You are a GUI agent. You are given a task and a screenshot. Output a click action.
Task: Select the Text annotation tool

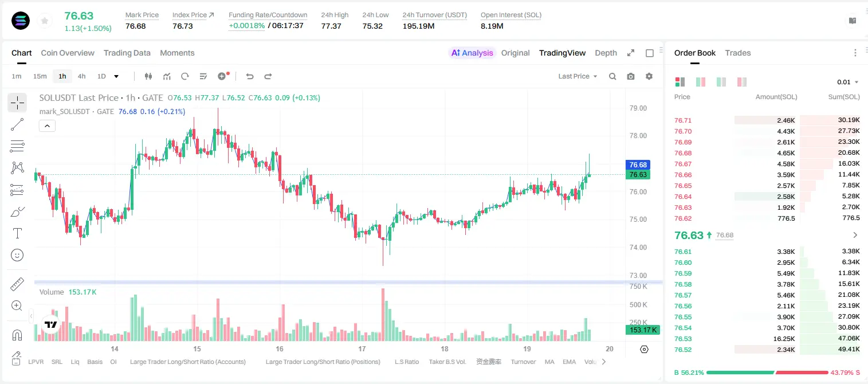[x=17, y=233]
